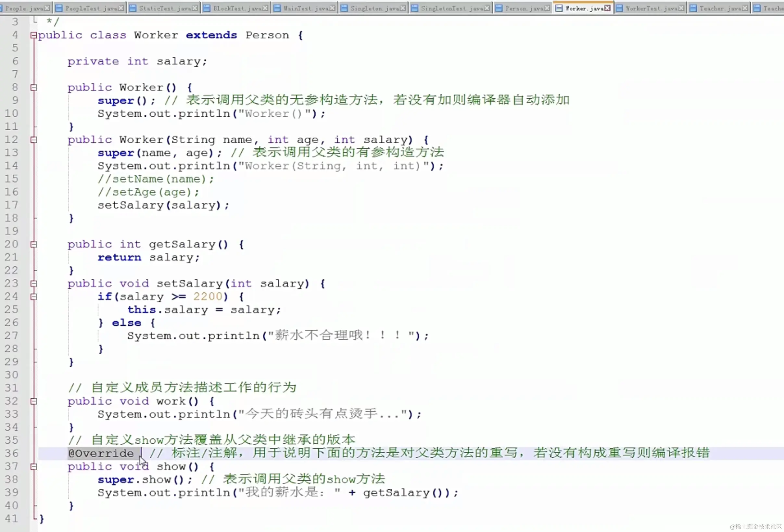Collapse the Worker() constructor fold on line 8
Image resolution: width=784 pixels, height=532 pixels.
tap(33, 88)
